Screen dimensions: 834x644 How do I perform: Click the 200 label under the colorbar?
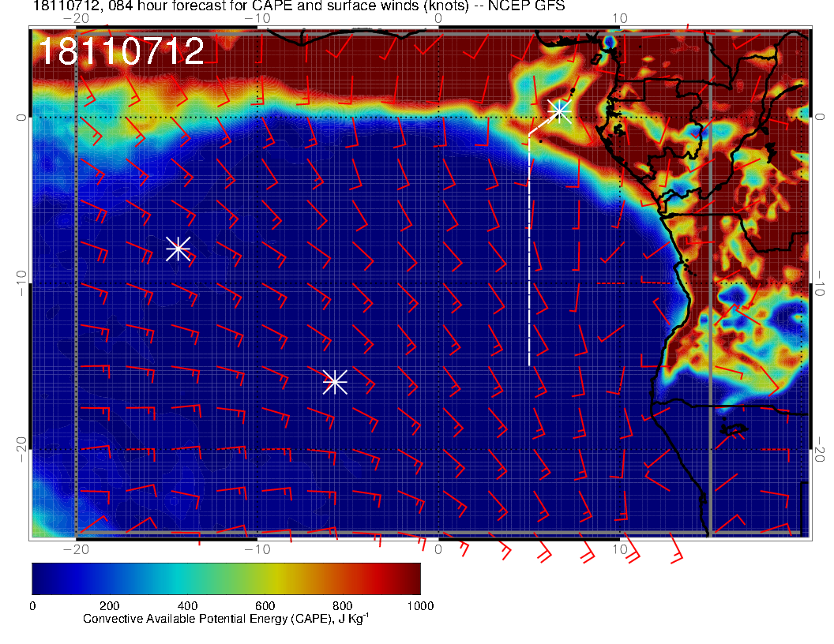(x=109, y=605)
